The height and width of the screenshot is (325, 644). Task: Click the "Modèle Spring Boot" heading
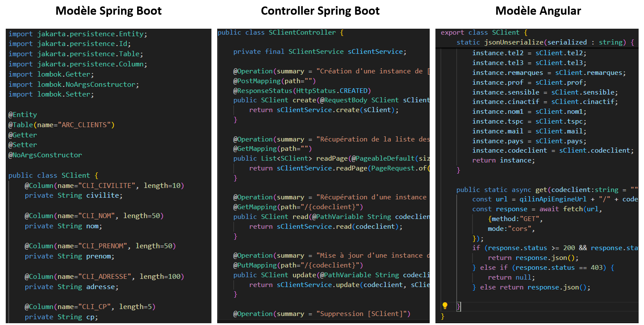(x=108, y=11)
